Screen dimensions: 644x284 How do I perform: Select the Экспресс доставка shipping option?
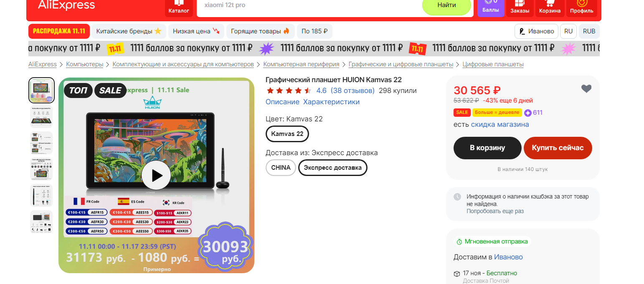pyautogui.click(x=333, y=168)
